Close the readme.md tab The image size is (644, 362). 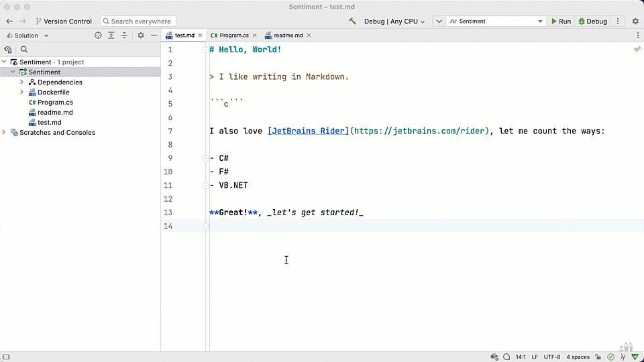point(309,36)
